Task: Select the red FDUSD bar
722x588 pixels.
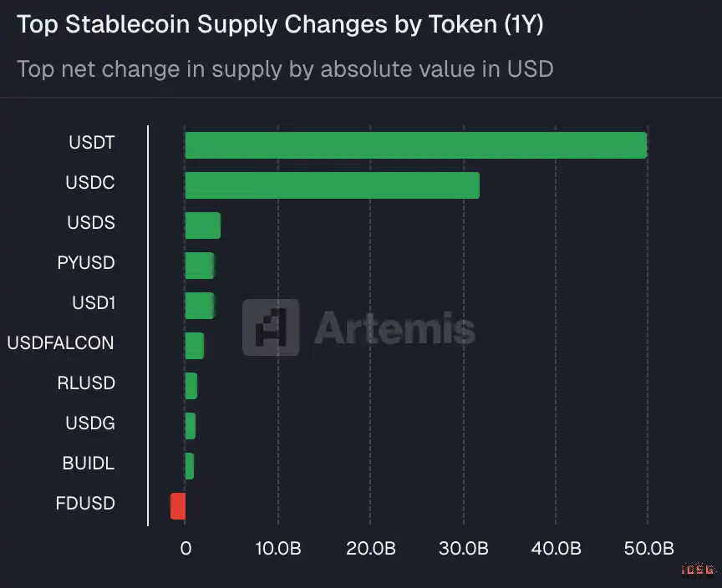Action: (178, 506)
